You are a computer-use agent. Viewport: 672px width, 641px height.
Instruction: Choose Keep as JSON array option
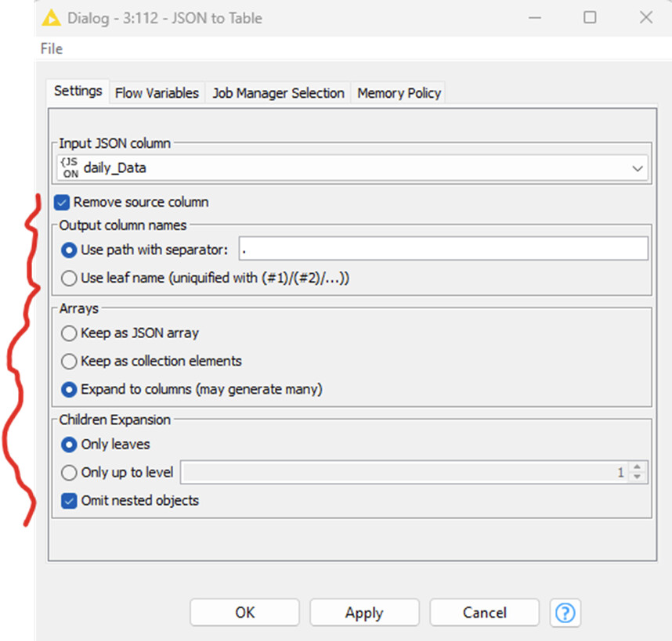[x=70, y=333]
